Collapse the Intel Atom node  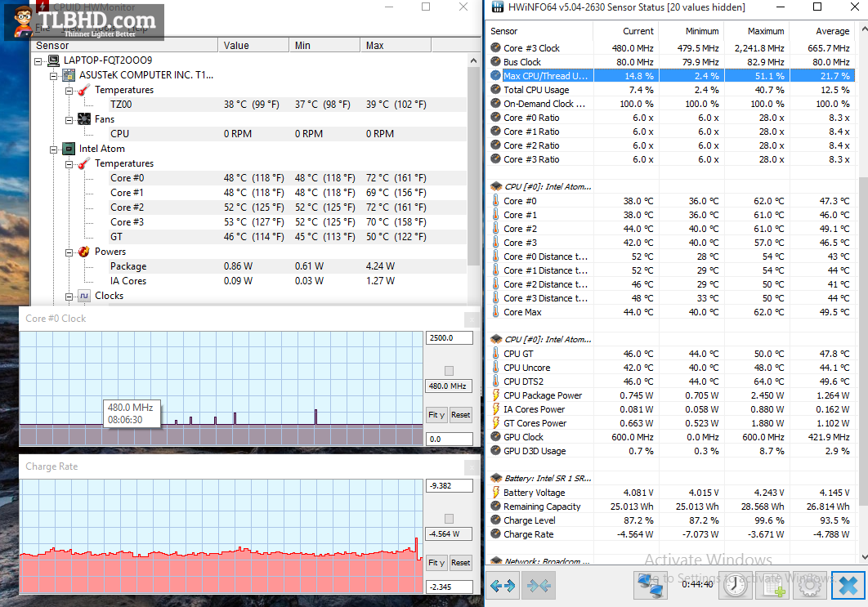[x=53, y=150]
